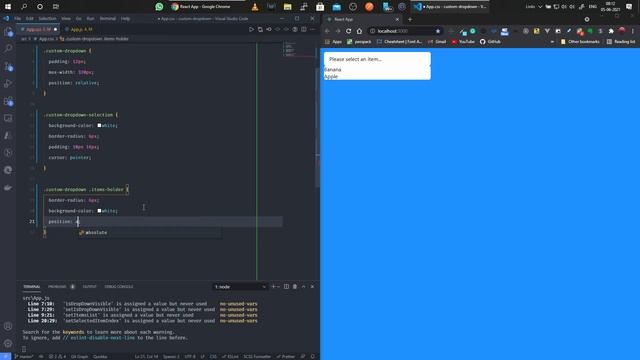The height and width of the screenshot is (360, 640).
Task: Add a new terminal with the plus icon
Action: [273, 287]
